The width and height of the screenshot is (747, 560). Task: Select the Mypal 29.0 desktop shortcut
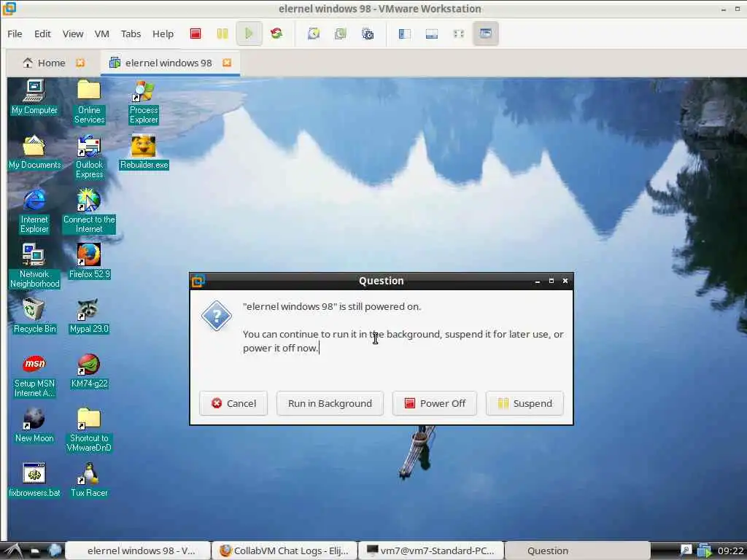click(x=89, y=316)
